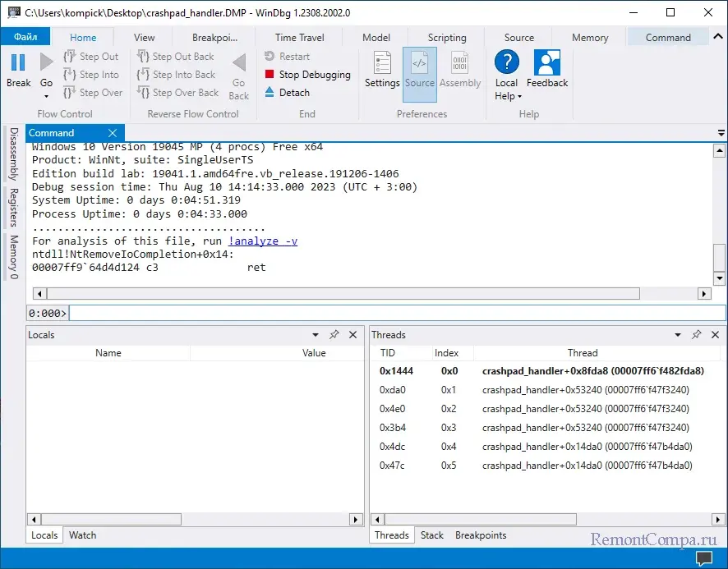Open the Scripting ribbon tab
Viewport: 728px width, 569px height.
pyautogui.click(x=447, y=38)
